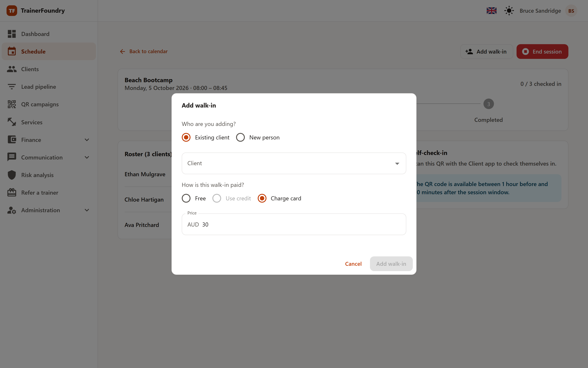Open the Dashboard grid icon
Viewport: 588px width, 368px height.
[12, 34]
